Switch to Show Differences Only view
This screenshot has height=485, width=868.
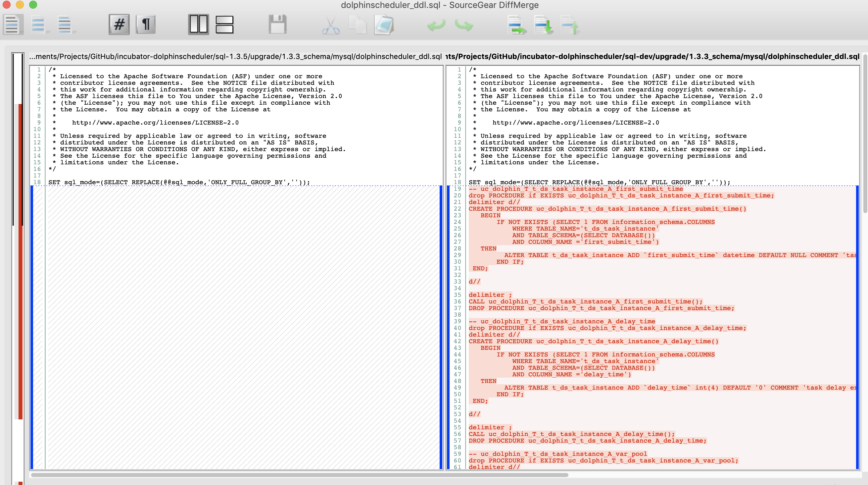[39, 25]
